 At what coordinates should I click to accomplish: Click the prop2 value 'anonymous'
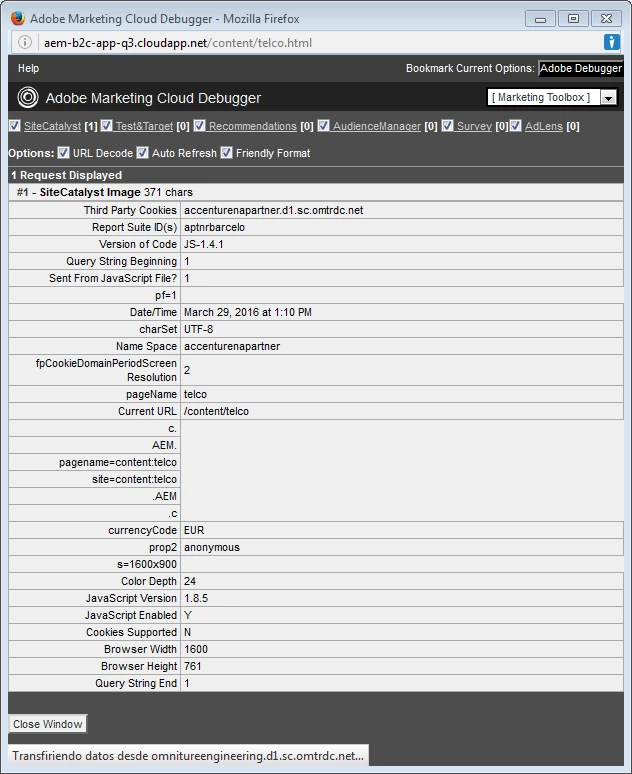(212, 547)
